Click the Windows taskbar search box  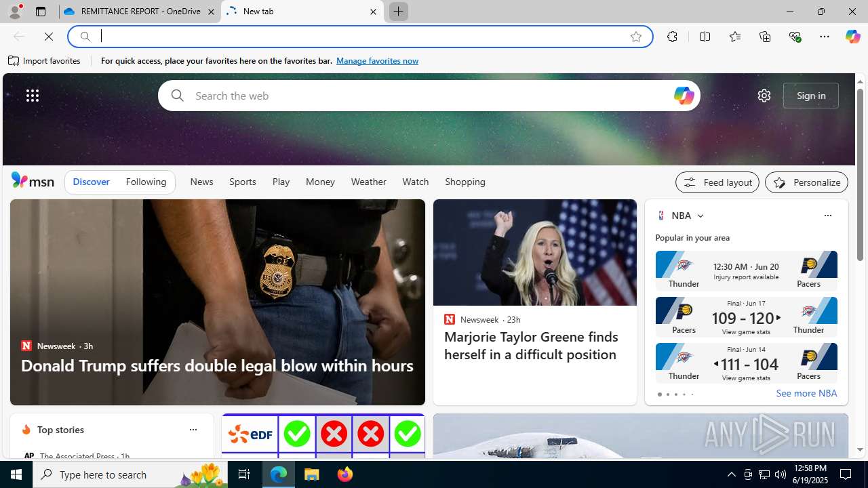[x=130, y=474]
